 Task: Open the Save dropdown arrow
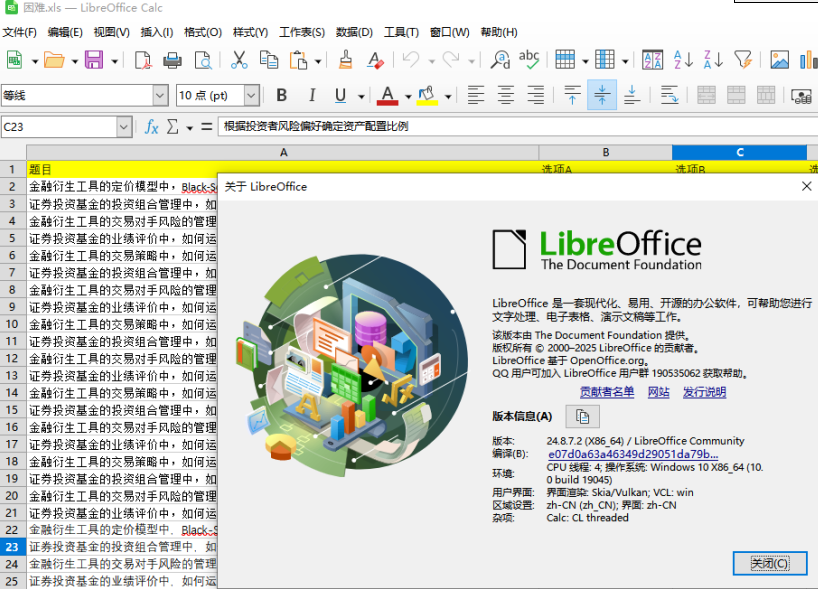[x=114, y=62]
